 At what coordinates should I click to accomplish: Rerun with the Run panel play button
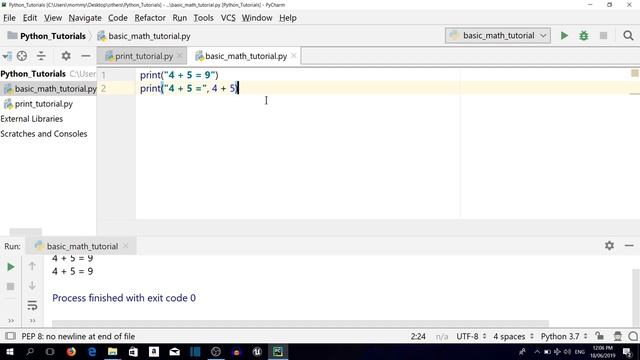(x=11, y=267)
